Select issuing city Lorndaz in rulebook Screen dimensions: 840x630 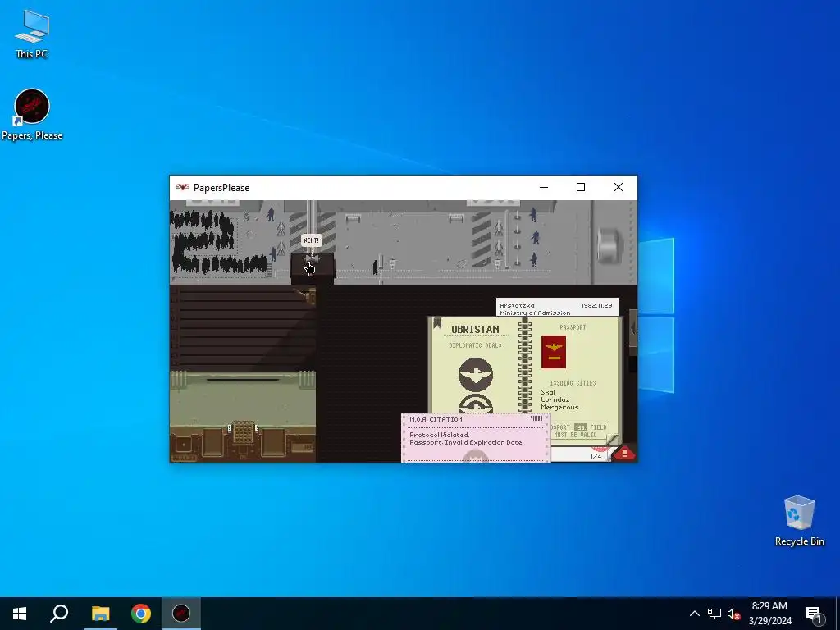555,399
